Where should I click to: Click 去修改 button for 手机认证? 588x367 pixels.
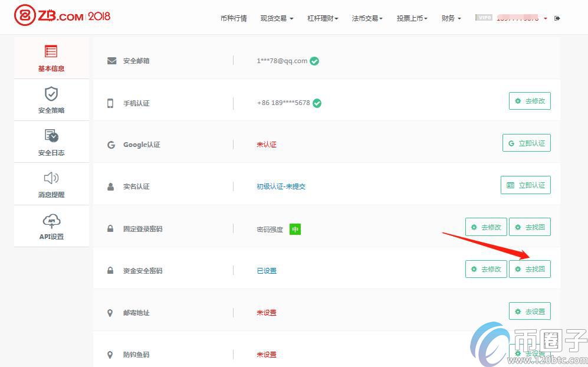pyautogui.click(x=530, y=101)
